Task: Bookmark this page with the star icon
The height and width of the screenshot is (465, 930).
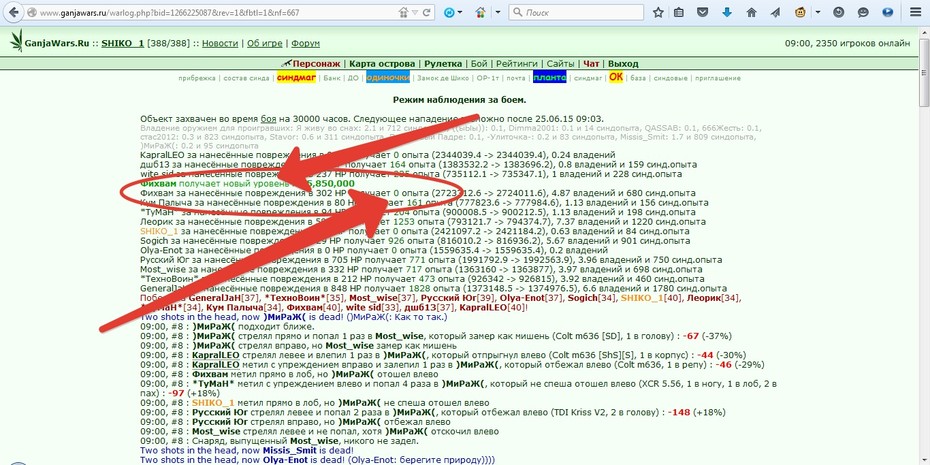Action: click(x=658, y=12)
